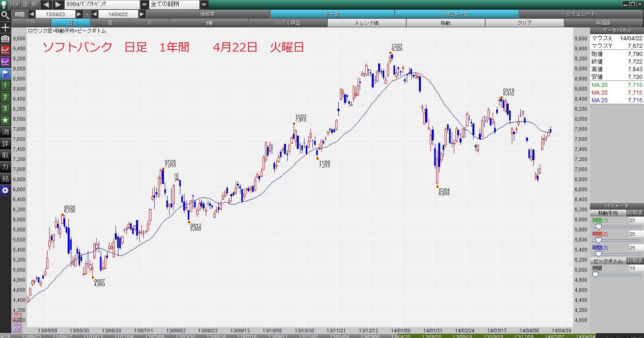Click the purple chart icon in sidebar
644x338 pixels.
(x=5, y=62)
